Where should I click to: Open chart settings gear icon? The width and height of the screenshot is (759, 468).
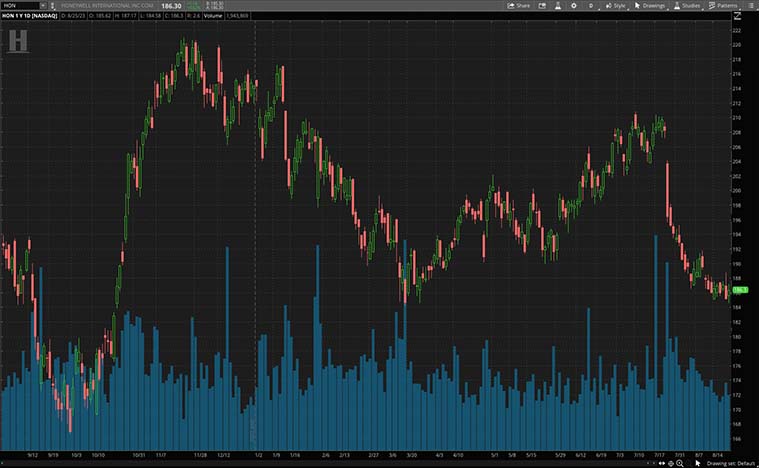click(574, 6)
